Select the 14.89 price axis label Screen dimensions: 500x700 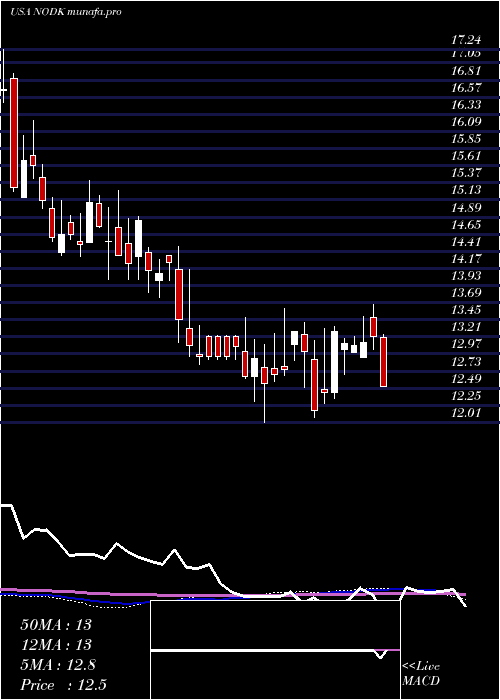[466, 208]
